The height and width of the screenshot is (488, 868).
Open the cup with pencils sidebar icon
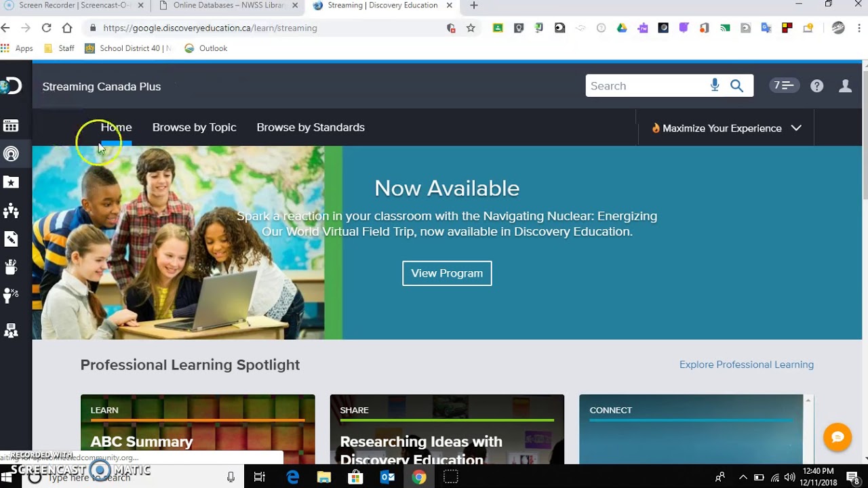(11, 267)
